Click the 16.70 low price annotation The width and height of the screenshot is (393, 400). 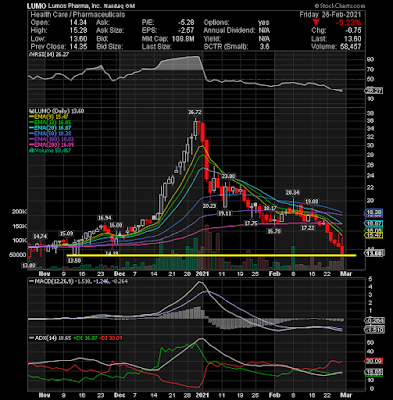point(274,231)
